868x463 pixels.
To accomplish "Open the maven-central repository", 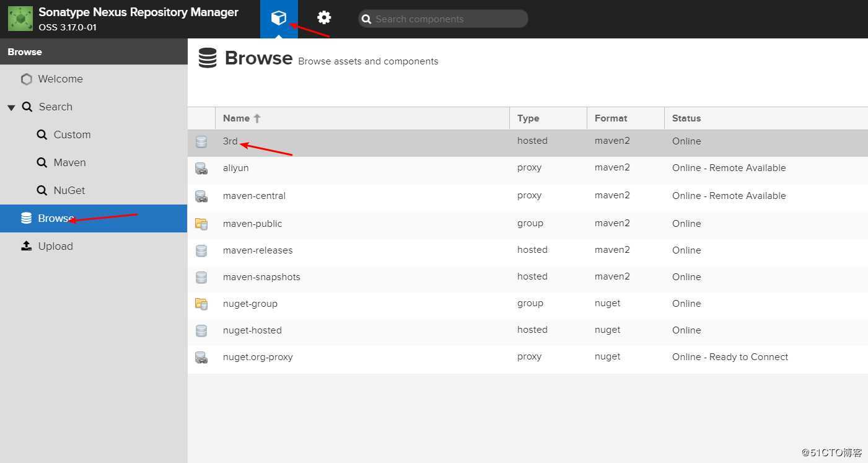I will 254,196.
